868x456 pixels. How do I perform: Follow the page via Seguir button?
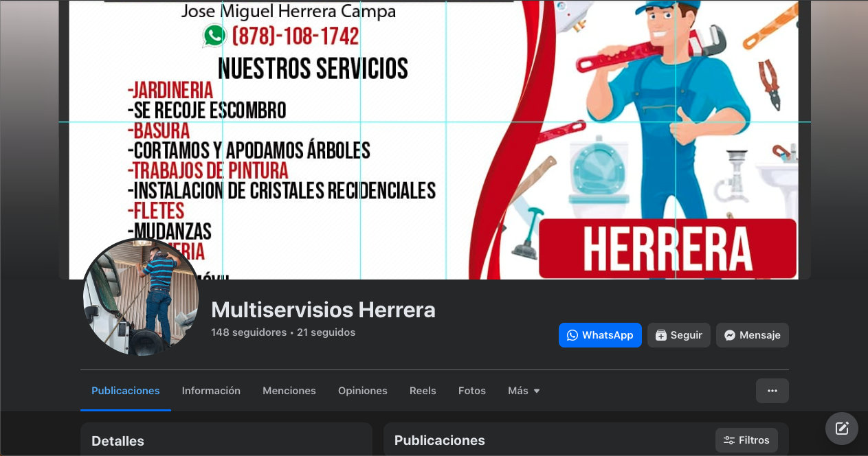(679, 335)
